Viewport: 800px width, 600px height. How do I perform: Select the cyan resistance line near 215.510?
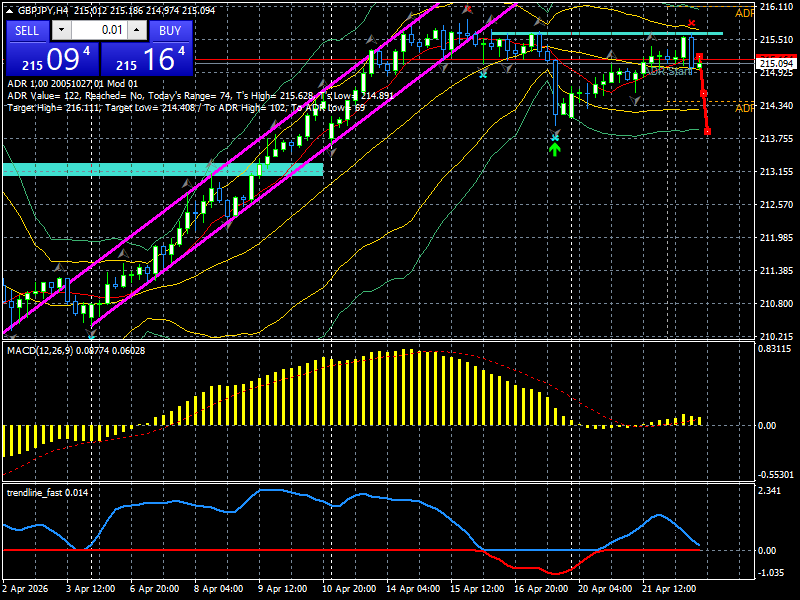(607, 34)
